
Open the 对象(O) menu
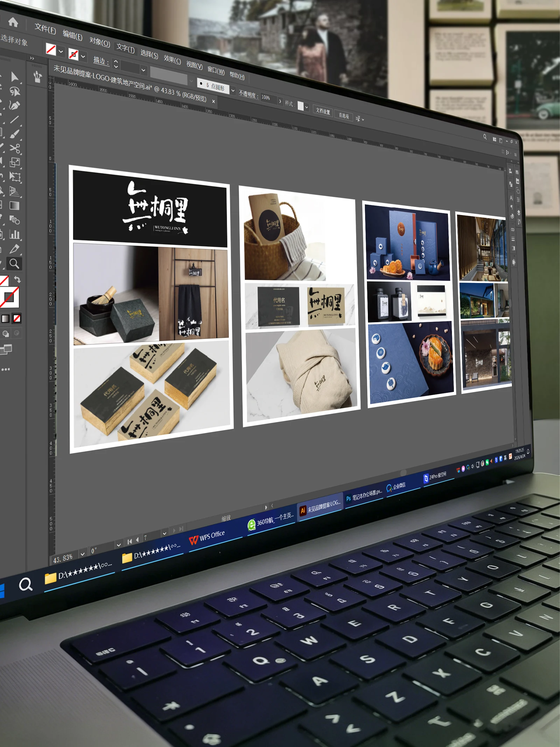click(x=100, y=42)
